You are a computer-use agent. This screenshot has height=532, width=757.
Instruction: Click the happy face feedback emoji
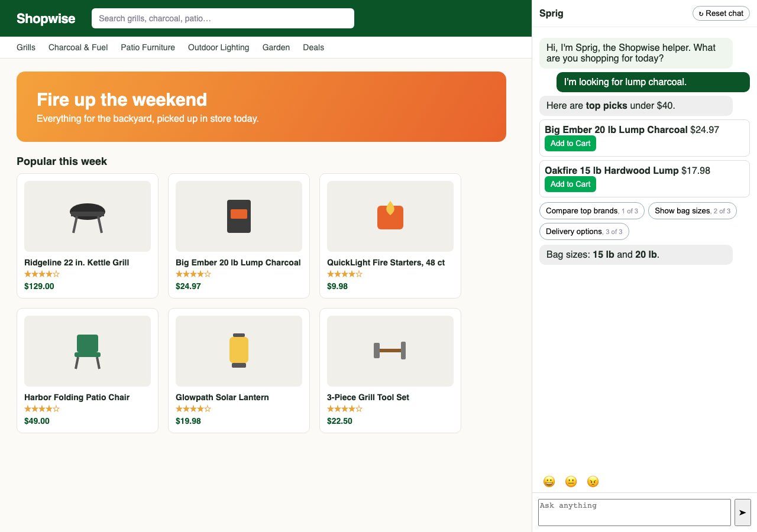point(549,482)
